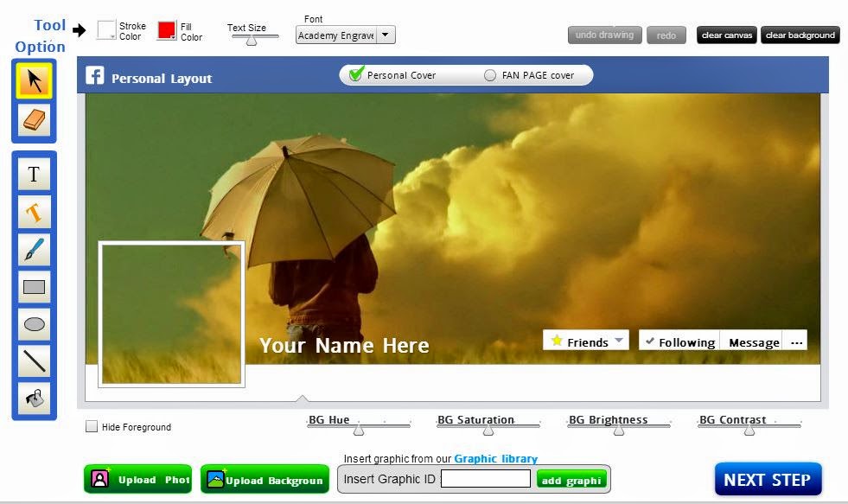Select the Line tool
The width and height of the screenshot is (848, 504).
pyautogui.click(x=34, y=361)
